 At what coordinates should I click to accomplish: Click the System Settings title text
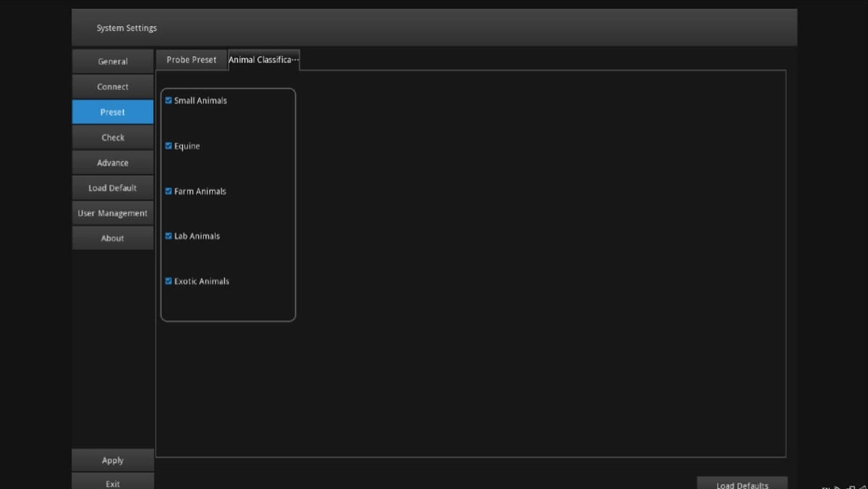pyautogui.click(x=127, y=28)
